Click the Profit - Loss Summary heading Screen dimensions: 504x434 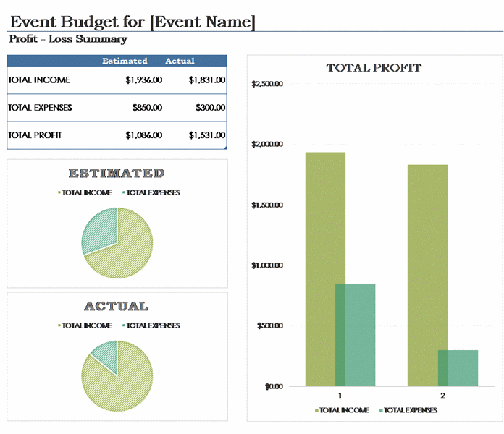68,39
